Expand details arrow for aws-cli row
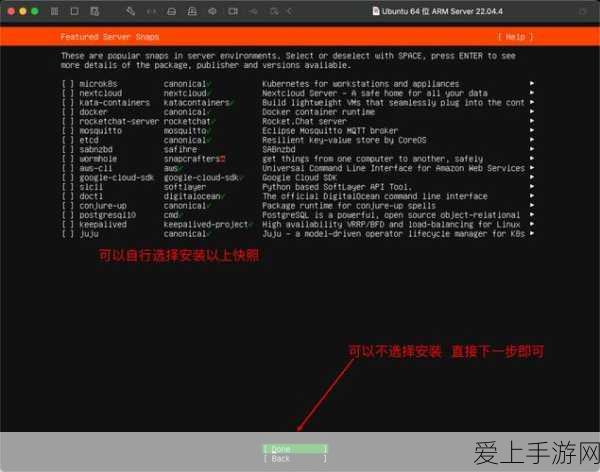 [x=532, y=168]
